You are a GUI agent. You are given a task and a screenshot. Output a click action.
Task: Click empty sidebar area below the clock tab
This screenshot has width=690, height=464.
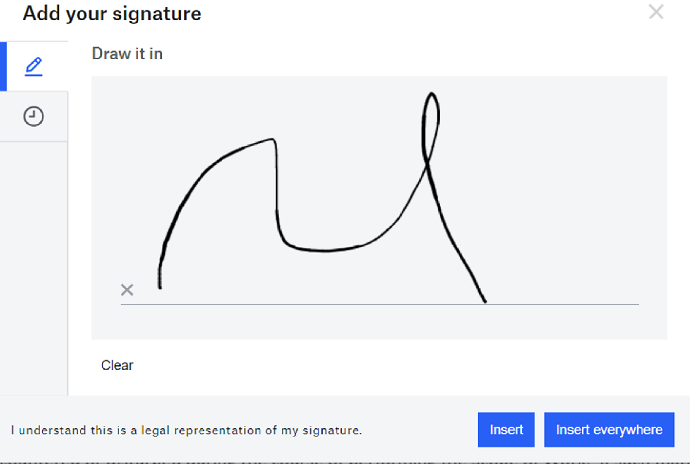click(34, 260)
